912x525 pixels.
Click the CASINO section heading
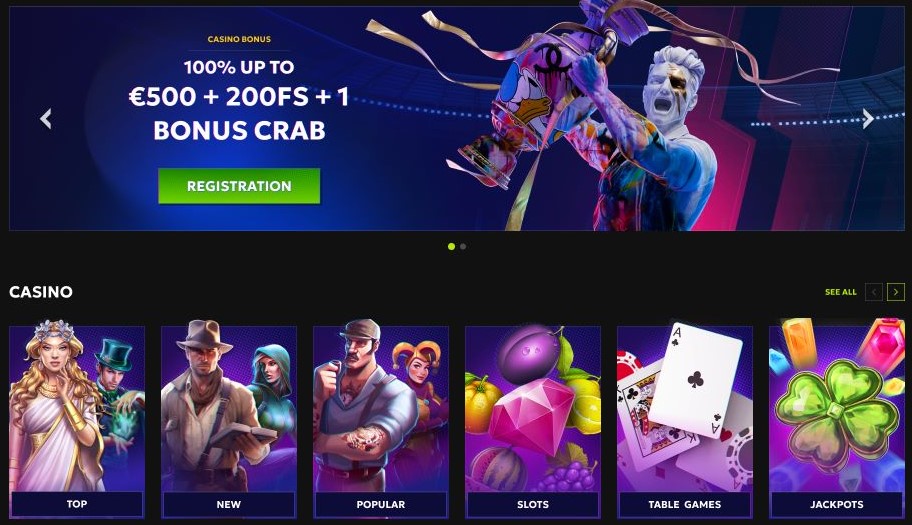click(41, 292)
